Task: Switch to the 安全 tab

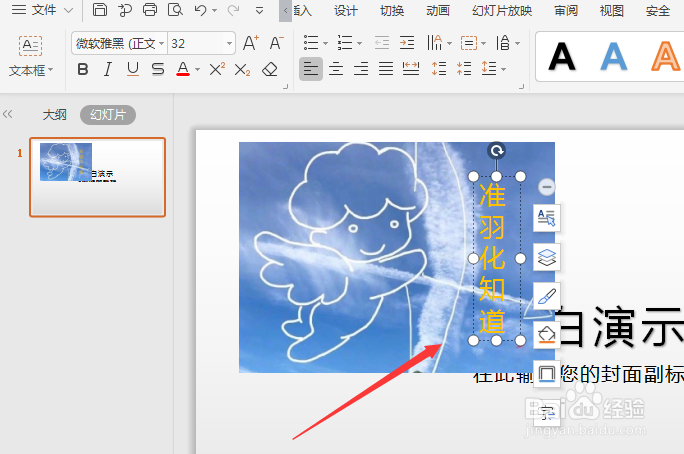Action: 657,10
